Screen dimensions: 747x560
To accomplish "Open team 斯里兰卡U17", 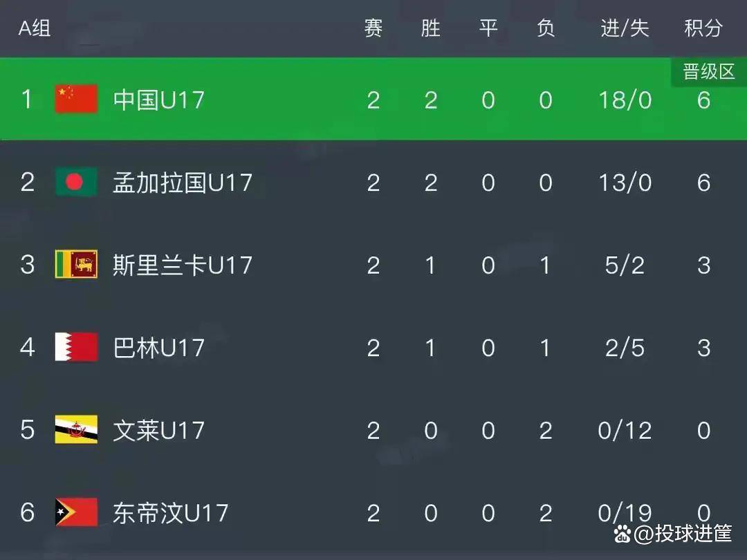I will (x=183, y=265).
